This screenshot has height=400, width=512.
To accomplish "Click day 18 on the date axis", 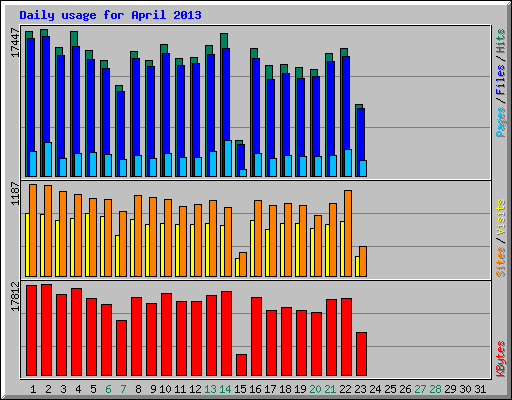I will [285, 389].
